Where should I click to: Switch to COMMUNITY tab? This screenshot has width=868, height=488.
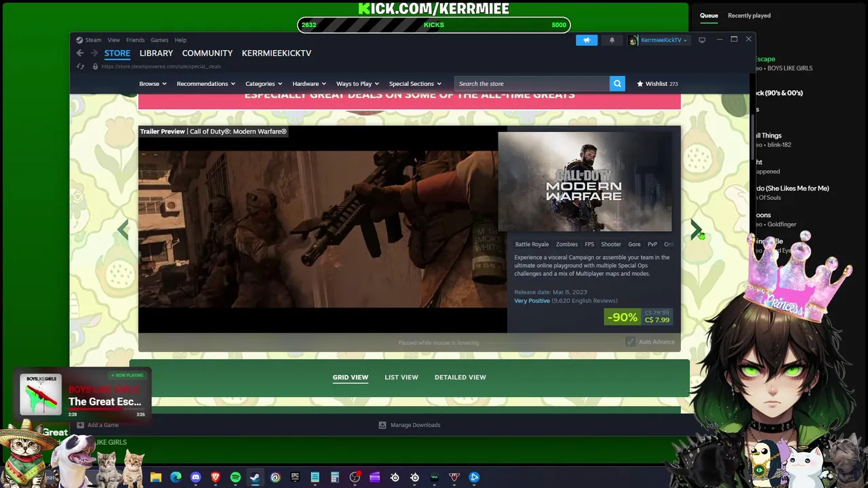pyautogui.click(x=207, y=53)
